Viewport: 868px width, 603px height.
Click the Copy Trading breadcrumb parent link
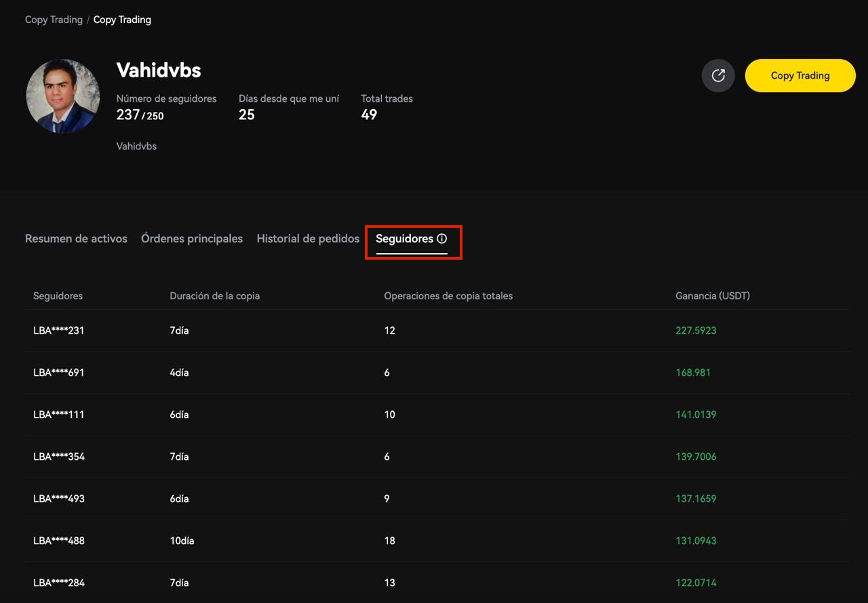pyautogui.click(x=54, y=20)
